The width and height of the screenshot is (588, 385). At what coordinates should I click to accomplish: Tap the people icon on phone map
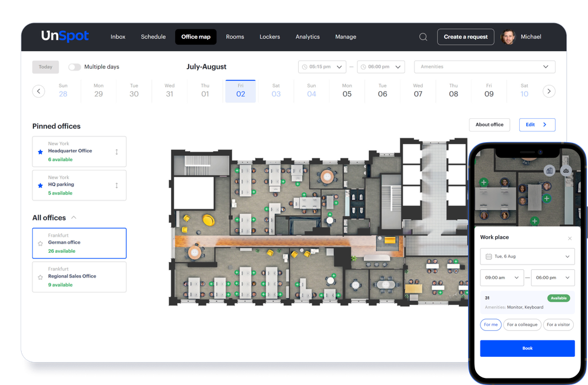[x=566, y=170]
